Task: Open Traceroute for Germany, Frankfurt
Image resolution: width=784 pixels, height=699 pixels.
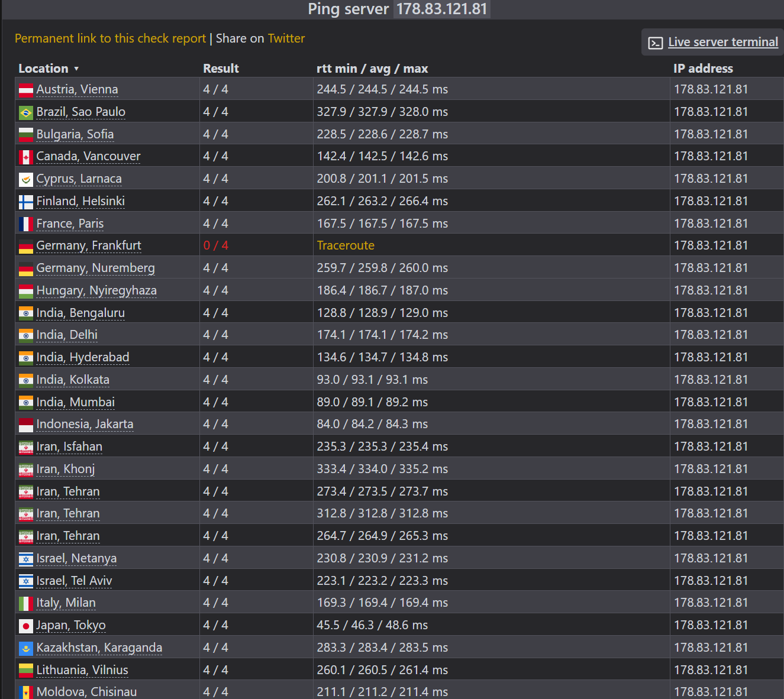Action: [x=346, y=245]
